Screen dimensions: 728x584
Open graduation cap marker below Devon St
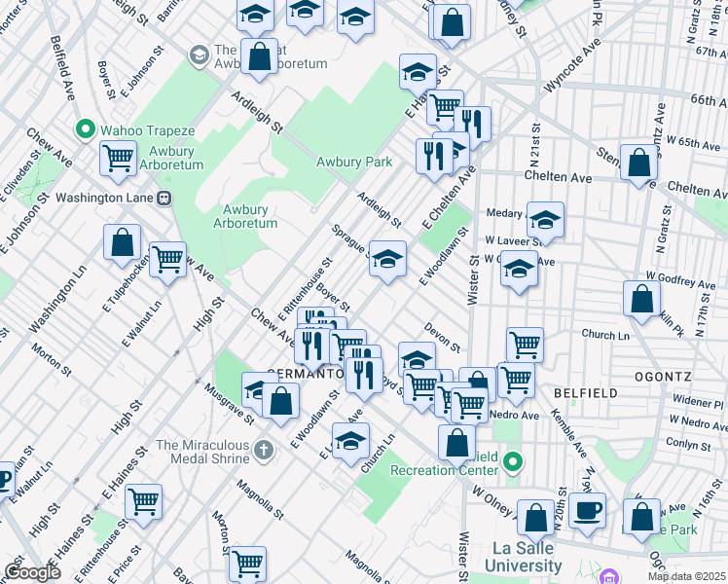[417, 356]
